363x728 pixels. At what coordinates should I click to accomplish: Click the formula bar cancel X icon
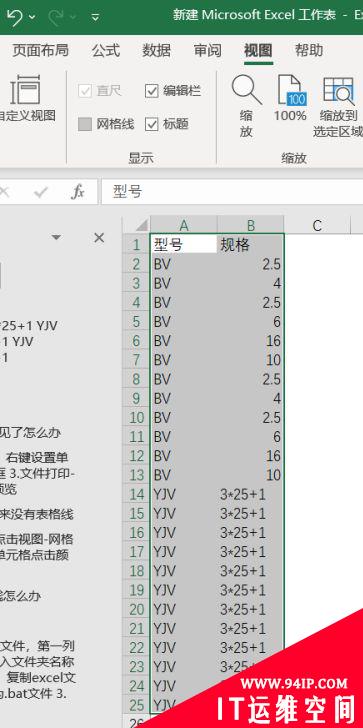click(x=4, y=192)
